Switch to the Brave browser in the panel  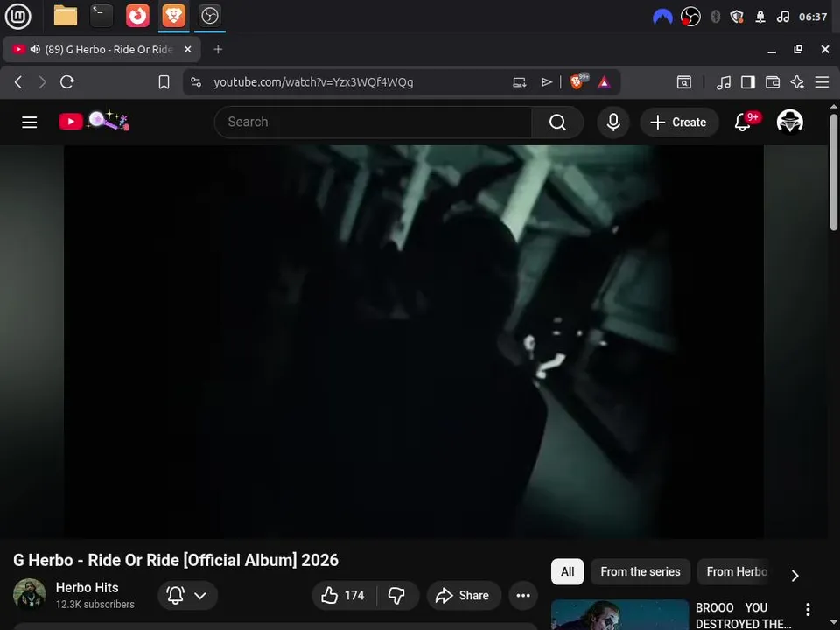click(173, 16)
